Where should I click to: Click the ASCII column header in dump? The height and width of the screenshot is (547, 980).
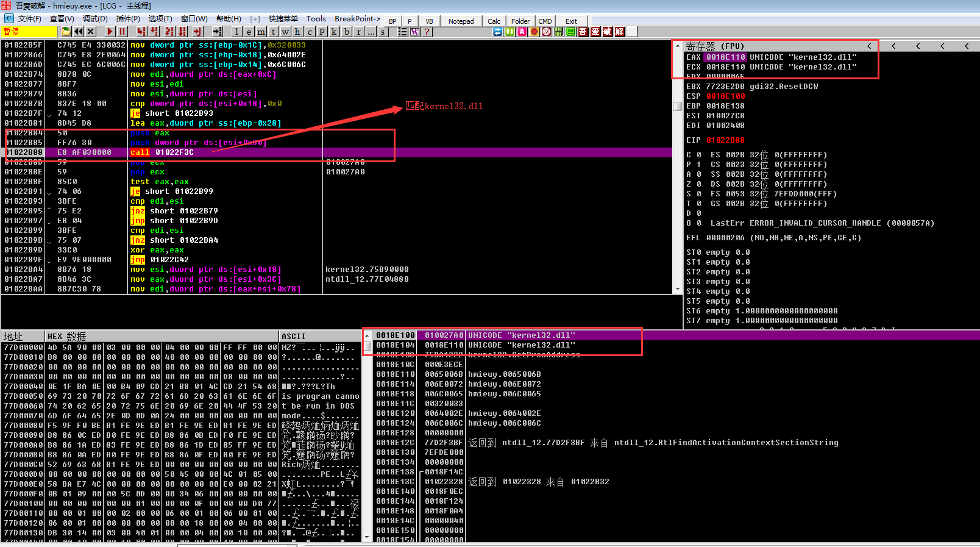click(319, 336)
